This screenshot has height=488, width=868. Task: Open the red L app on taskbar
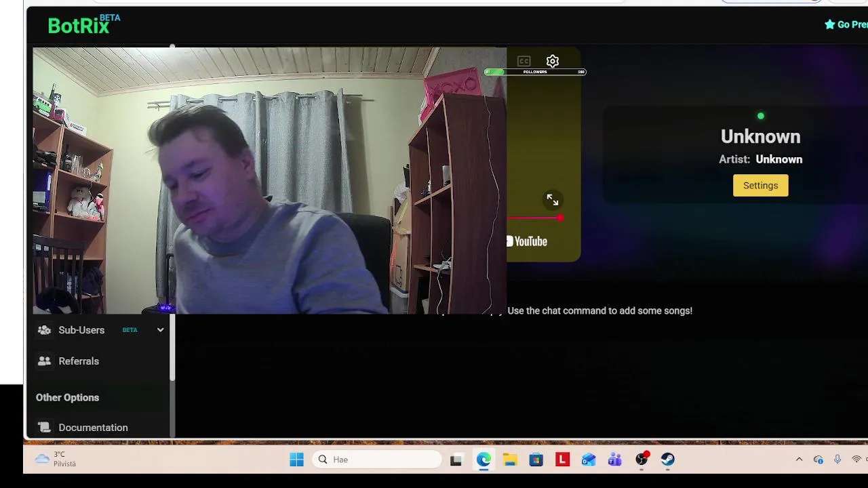(x=562, y=460)
